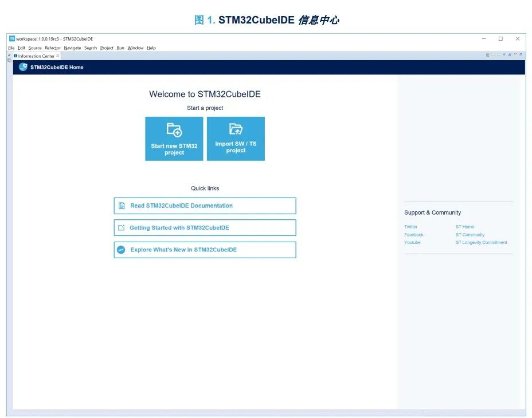Open the Project menu
The width and height of the screenshot is (532, 418).
107,48
